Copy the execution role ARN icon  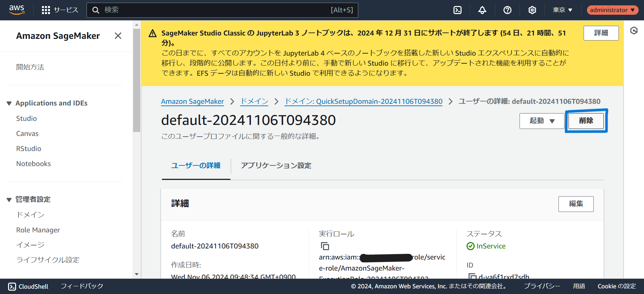point(325,246)
